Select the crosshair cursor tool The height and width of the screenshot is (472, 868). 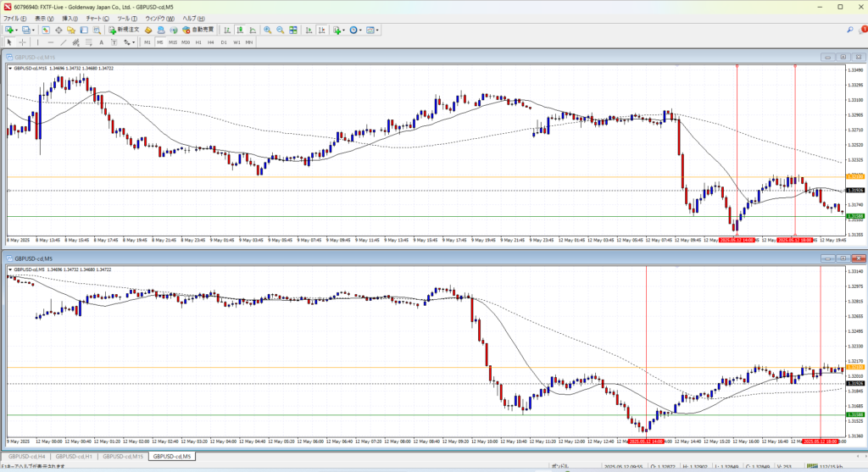(x=23, y=42)
